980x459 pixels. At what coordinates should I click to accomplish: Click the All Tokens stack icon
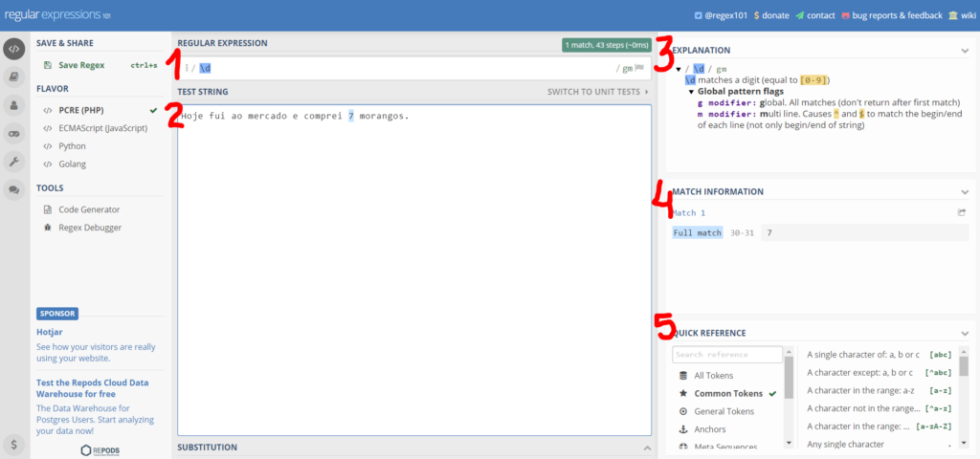(683, 376)
